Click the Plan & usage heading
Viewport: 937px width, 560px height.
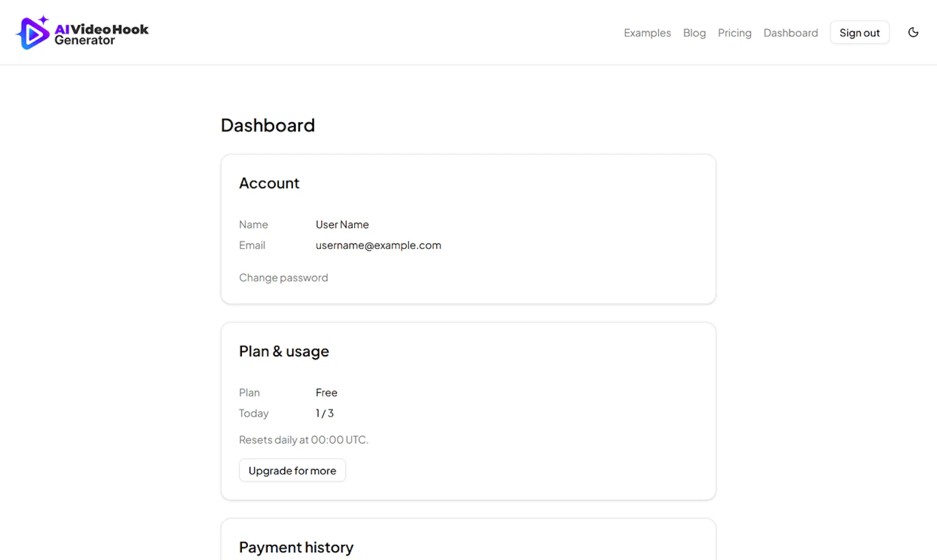(x=284, y=351)
